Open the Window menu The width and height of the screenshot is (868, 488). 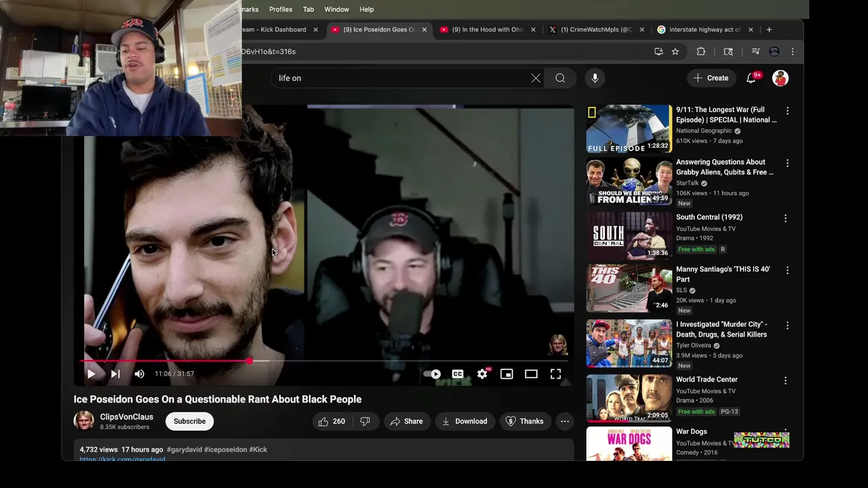336,9
